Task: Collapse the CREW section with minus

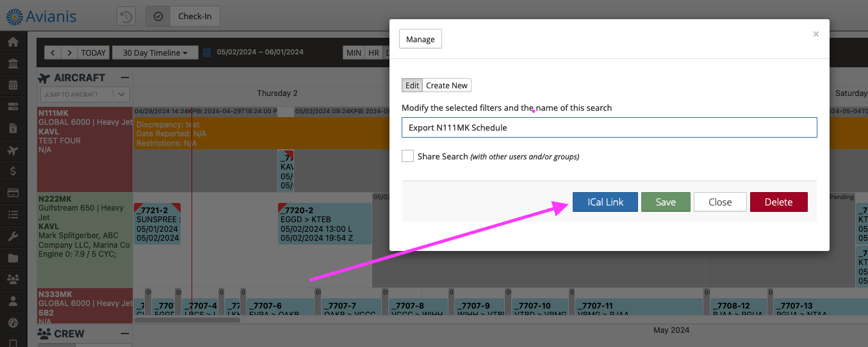Action: [124, 334]
